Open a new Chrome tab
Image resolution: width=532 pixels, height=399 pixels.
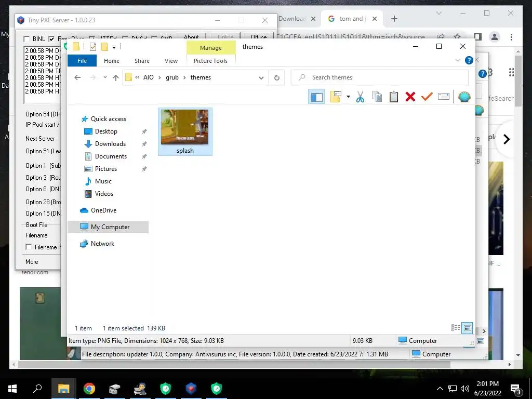tap(394, 19)
